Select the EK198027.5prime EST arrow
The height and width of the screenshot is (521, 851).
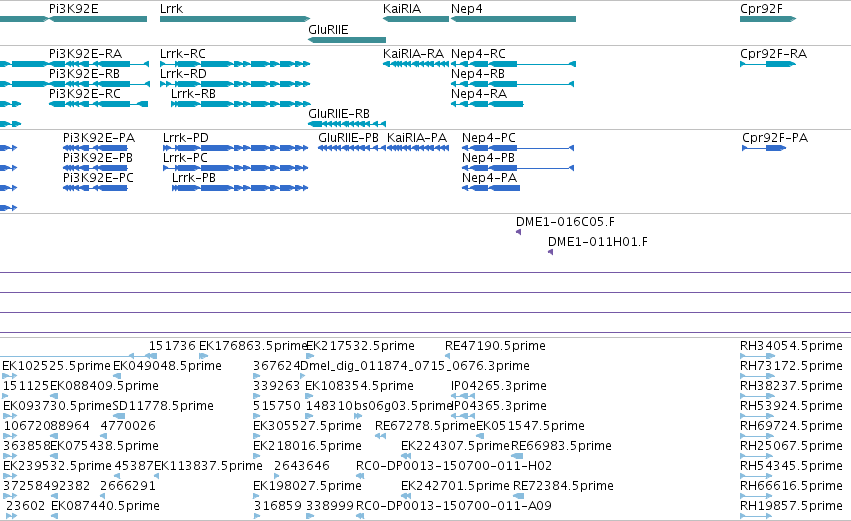[257, 497]
